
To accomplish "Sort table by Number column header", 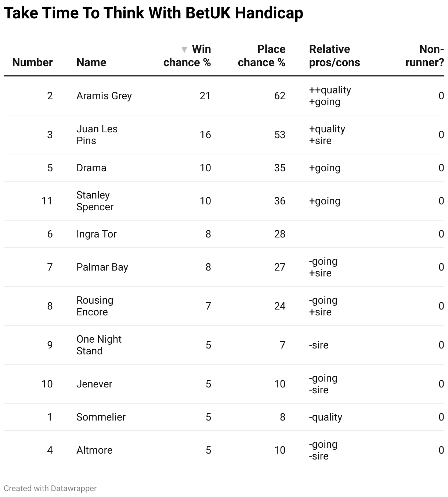I will 32,62.
